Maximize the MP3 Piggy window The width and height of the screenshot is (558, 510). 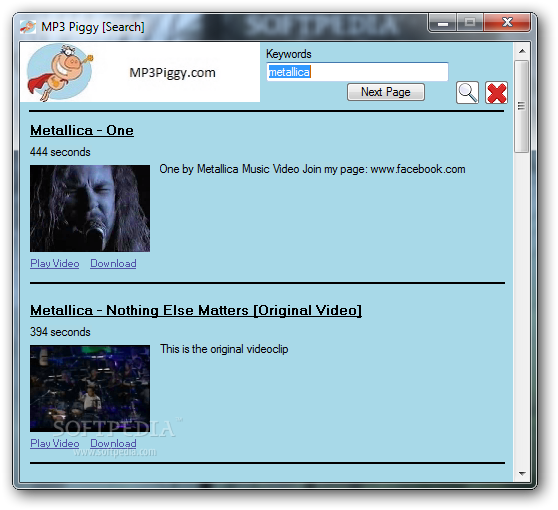470,23
